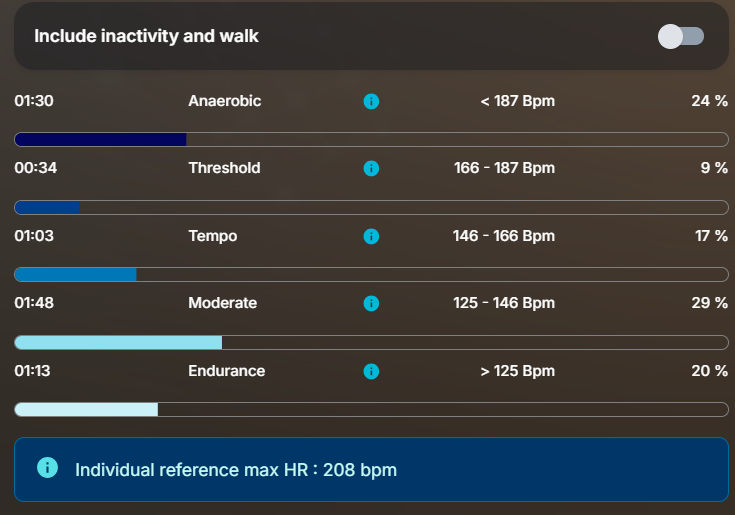735x515 pixels.
Task: Toggle Include inactivity and walk switch
Action: coord(681,37)
